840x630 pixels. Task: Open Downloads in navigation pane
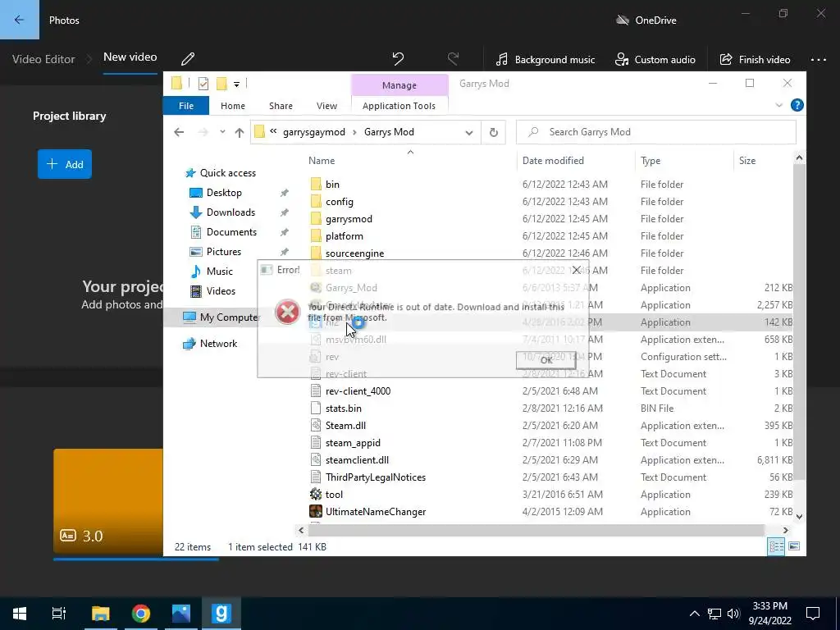(x=222, y=212)
